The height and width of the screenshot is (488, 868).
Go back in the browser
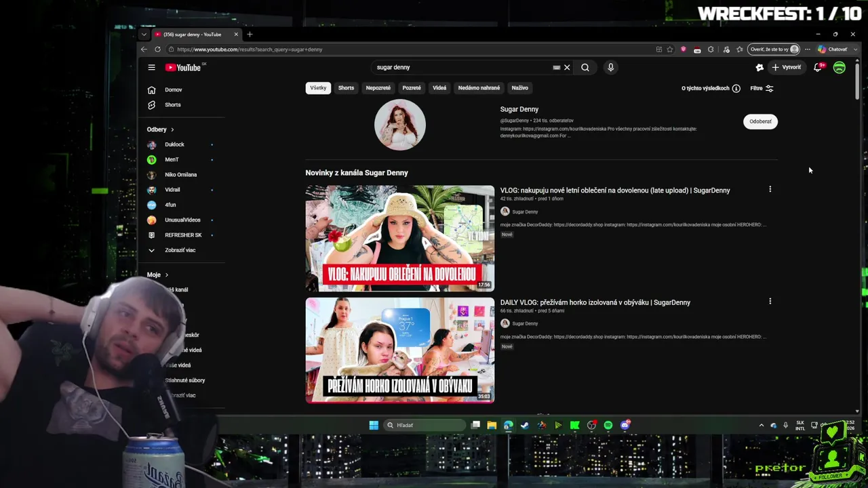tap(144, 49)
